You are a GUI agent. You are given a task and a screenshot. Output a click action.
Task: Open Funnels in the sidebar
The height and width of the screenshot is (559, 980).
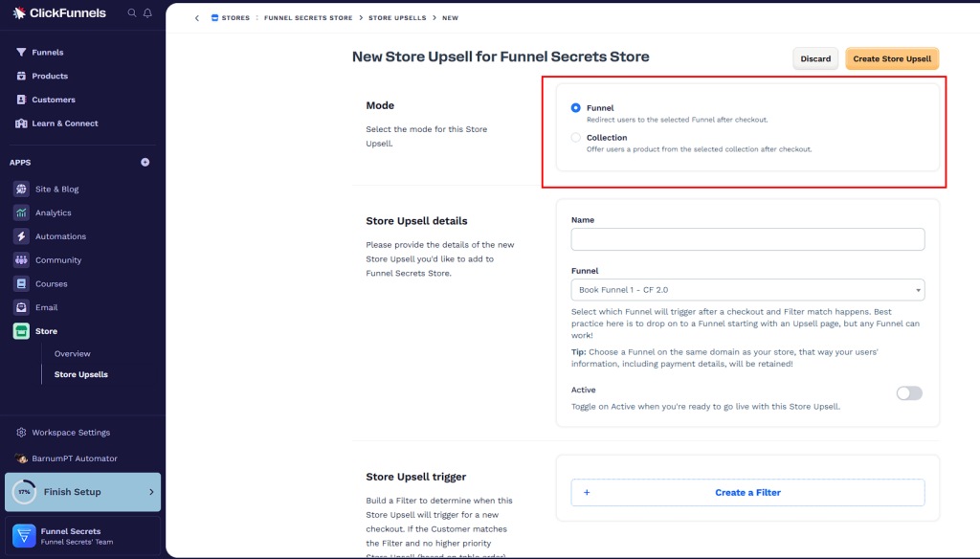48,53
